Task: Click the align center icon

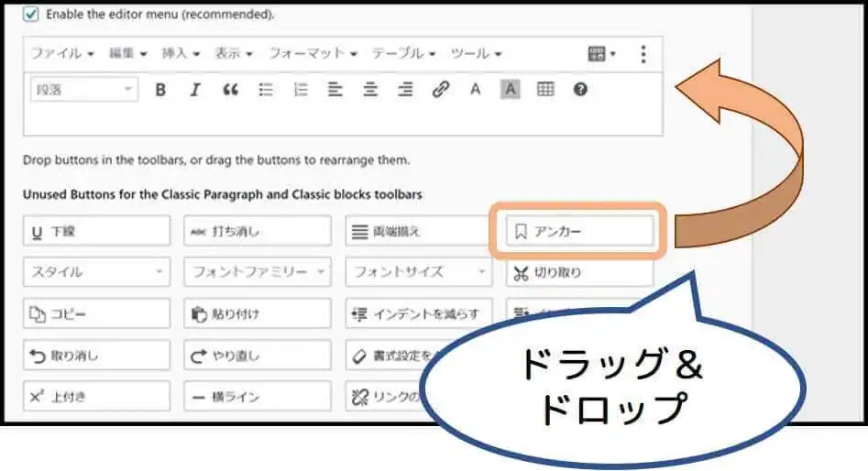Action: coord(370,90)
